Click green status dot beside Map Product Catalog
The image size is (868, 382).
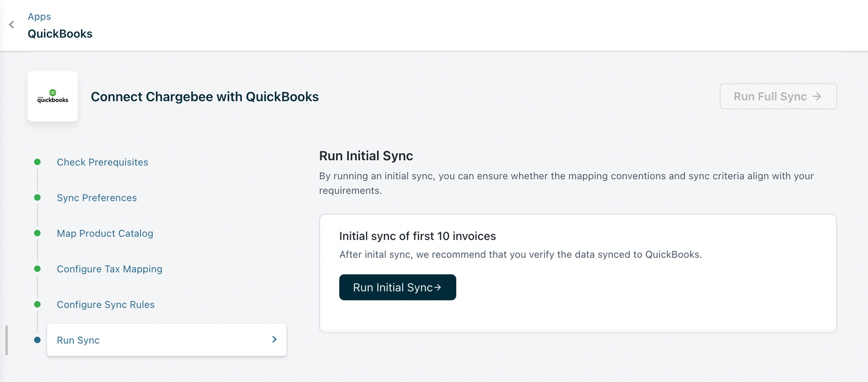[x=38, y=233]
